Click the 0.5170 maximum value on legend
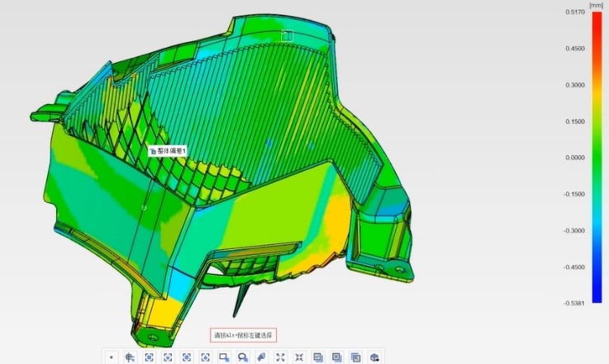Screen dimensions: 609x364 coord(575,12)
